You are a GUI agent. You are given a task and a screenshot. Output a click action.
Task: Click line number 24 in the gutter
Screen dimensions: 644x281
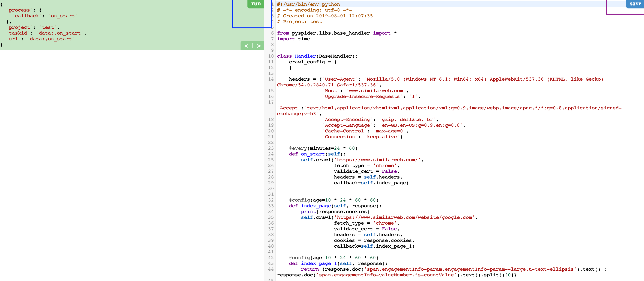(271, 154)
